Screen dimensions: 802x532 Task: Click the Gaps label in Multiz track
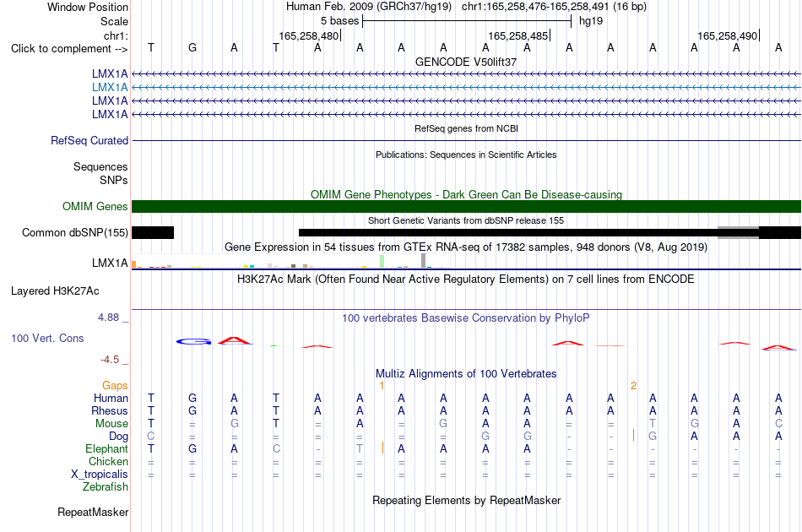coord(115,386)
